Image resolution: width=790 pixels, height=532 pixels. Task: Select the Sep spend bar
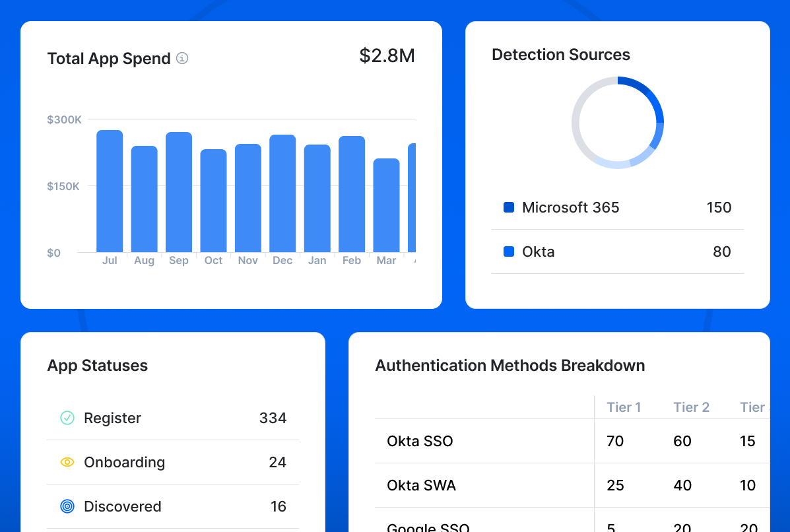point(179,192)
